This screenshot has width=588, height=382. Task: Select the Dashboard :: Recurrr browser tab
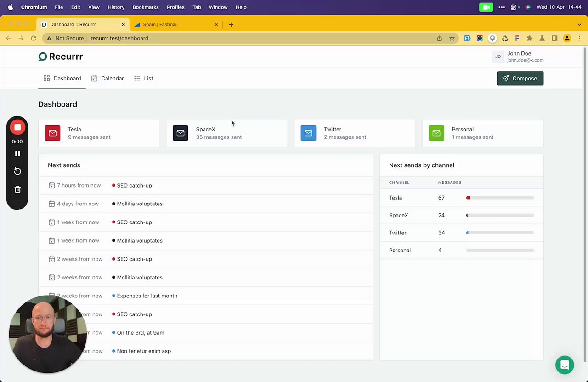click(x=83, y=24)
